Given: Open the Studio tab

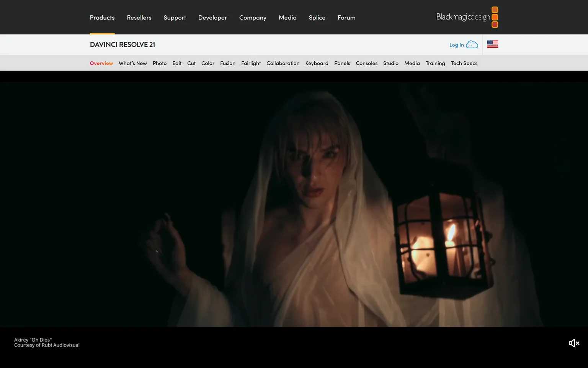Looking at the screenshot, I should [391, 63].
